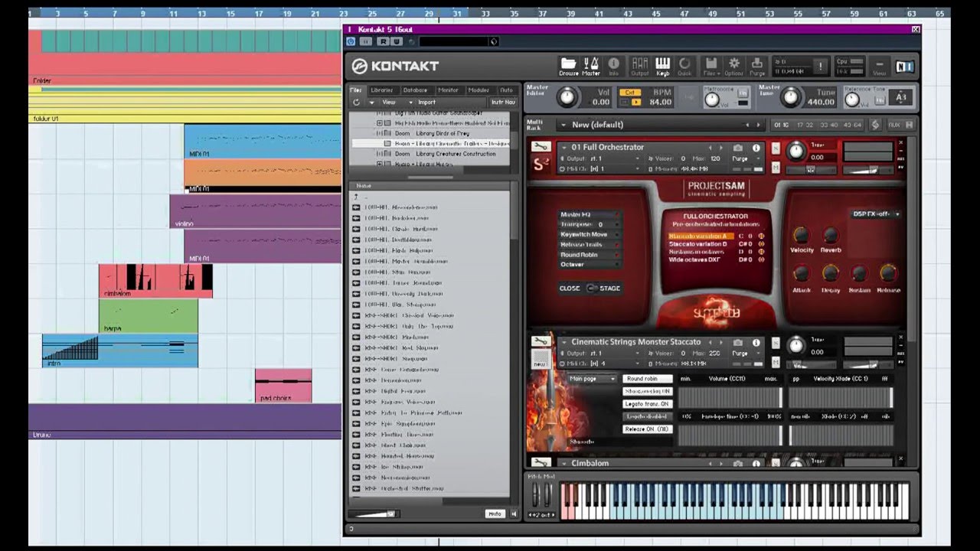Click the multi rack master FX icon

pyautogui.click(x=876, y=125)
